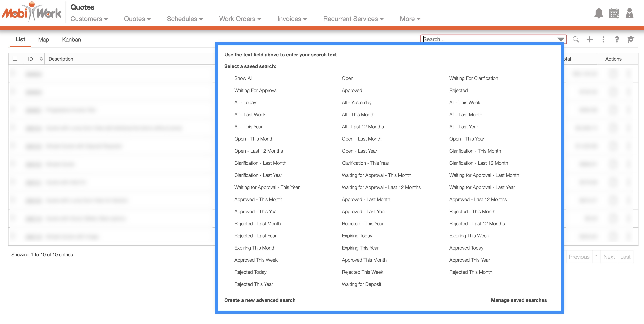The image size is (644, 324).
Task: Click the notifications bell icon
Action: pyautogui.click(x=599, y=13)
